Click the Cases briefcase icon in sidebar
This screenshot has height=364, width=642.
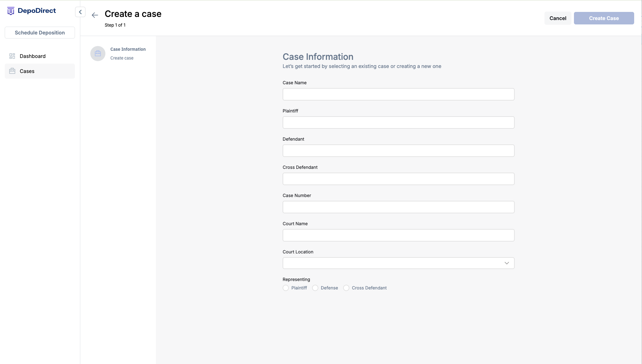click(x=12, y=71)
